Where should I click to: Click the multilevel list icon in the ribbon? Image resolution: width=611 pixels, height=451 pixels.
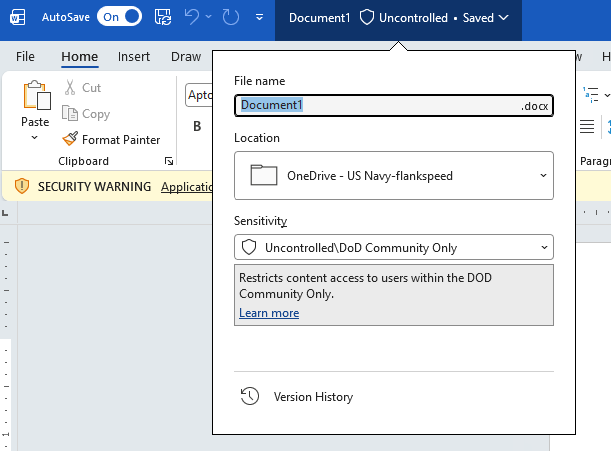coord(591,95)
